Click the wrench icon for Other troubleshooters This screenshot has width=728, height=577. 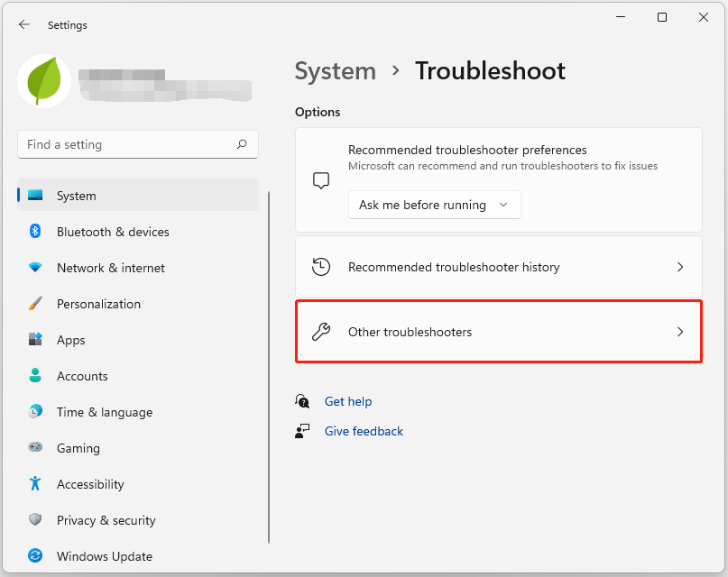pyautogui.click(x=321, y=332)
